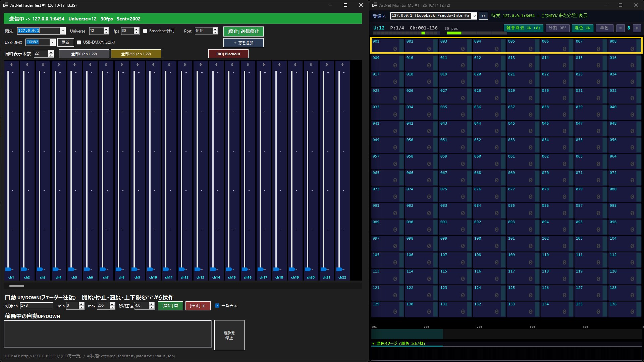Decrease the fps spinner value
Screen dimensions: 644x362
(136, 33)
